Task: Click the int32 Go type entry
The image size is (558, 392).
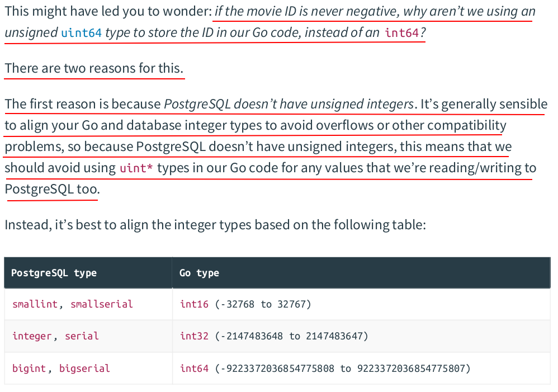Action: click(x=194, y=337)
